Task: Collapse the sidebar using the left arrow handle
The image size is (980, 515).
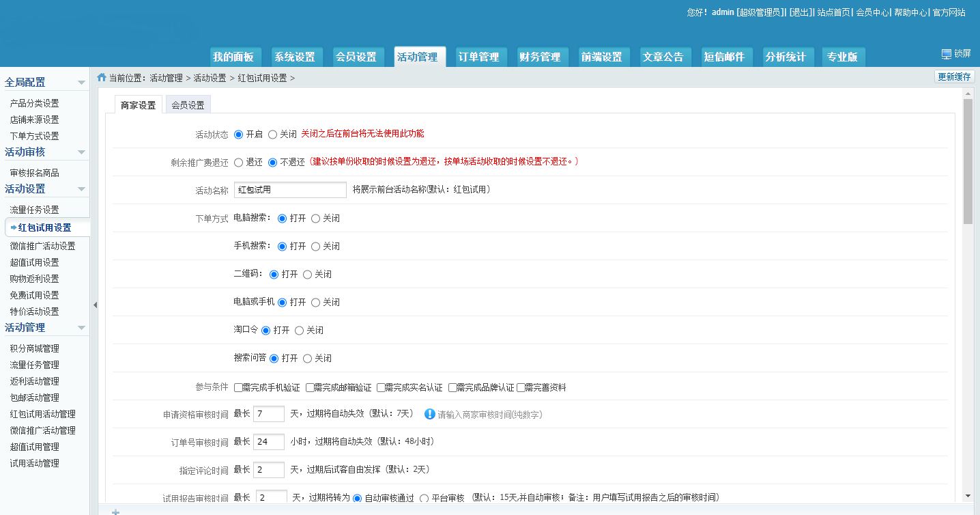Action: coord(96,305)
